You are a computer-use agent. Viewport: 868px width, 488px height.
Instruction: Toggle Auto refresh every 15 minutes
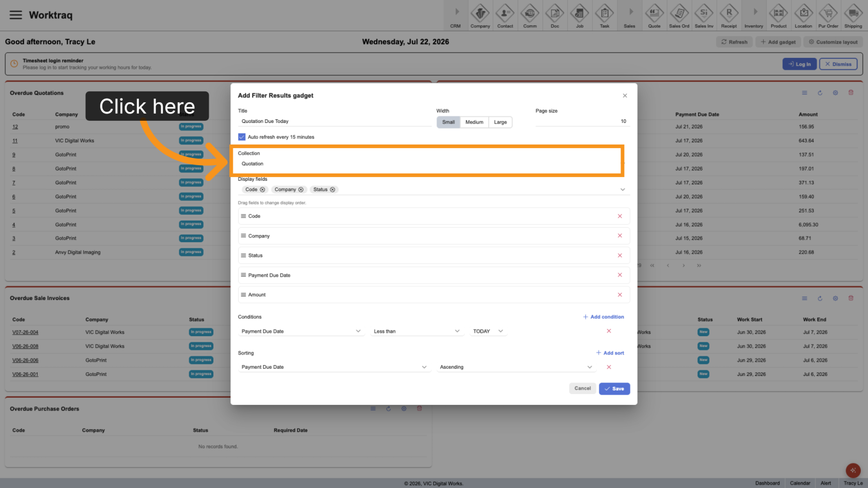pyautogui.click(x=241, y=137)
